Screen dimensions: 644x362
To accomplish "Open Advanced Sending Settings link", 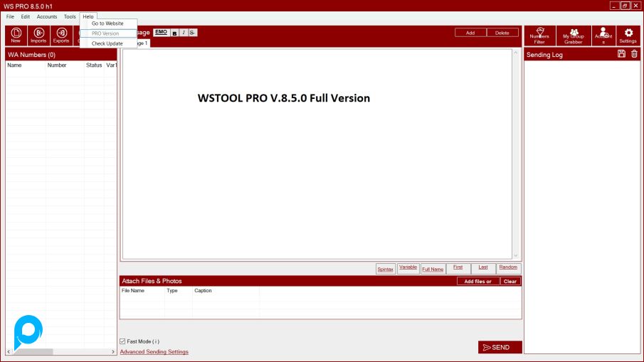I will (154, 351).
